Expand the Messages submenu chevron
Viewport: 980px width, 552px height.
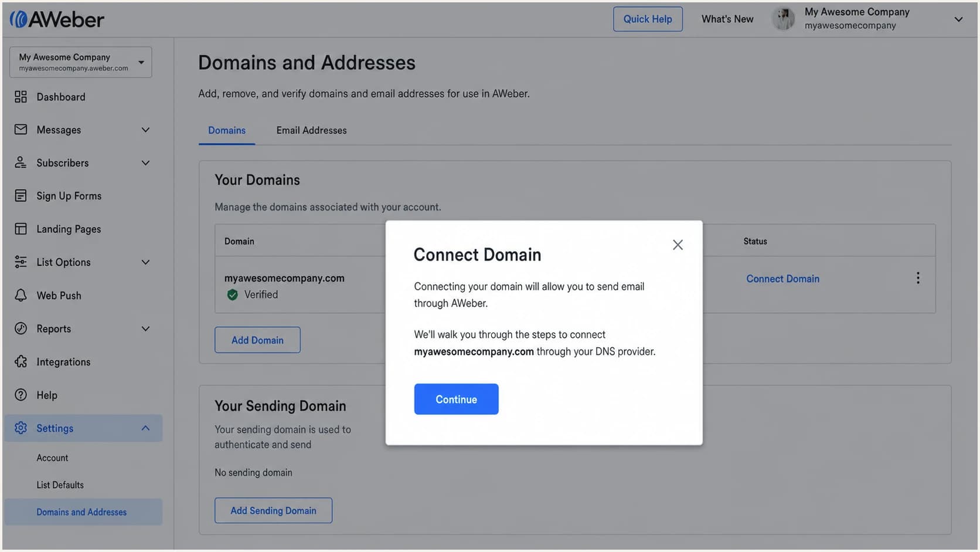(145, 130)
